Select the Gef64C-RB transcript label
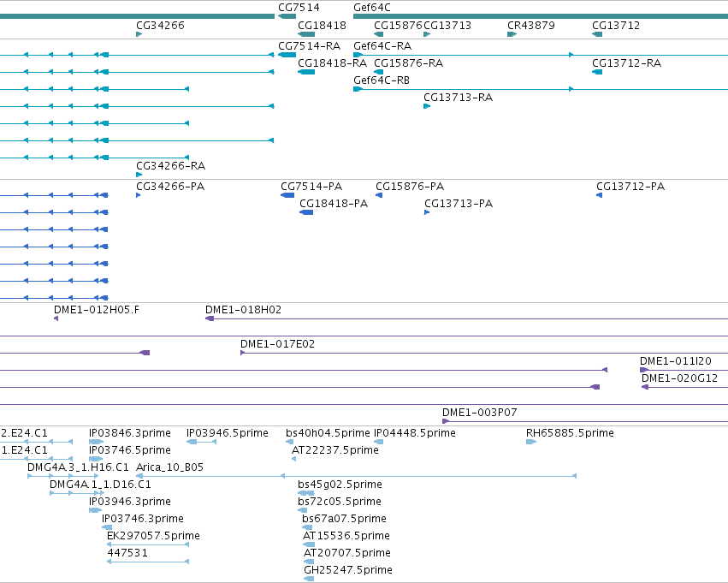 (382, 80)
